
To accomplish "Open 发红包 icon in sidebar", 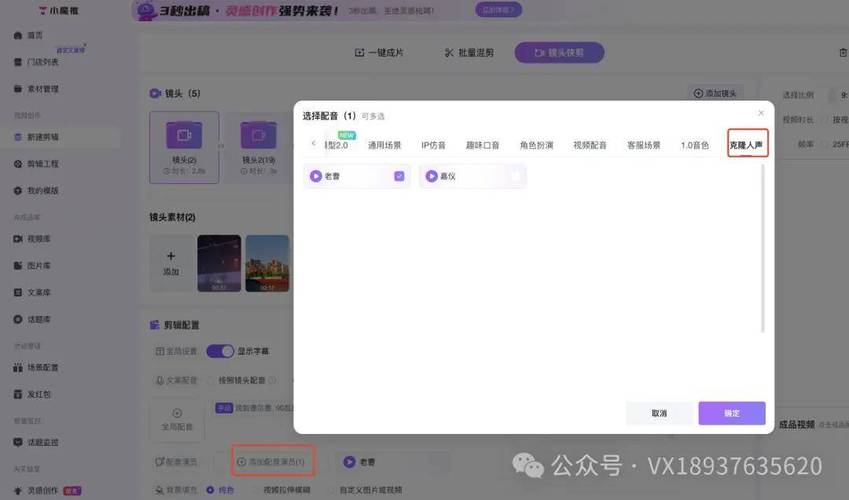I will pos(17,394).
